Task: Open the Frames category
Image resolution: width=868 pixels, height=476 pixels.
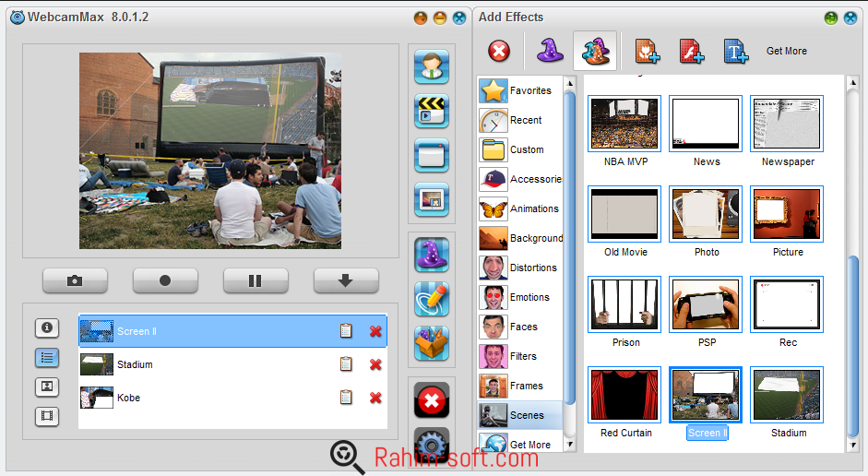Action: tap(520, 386)
